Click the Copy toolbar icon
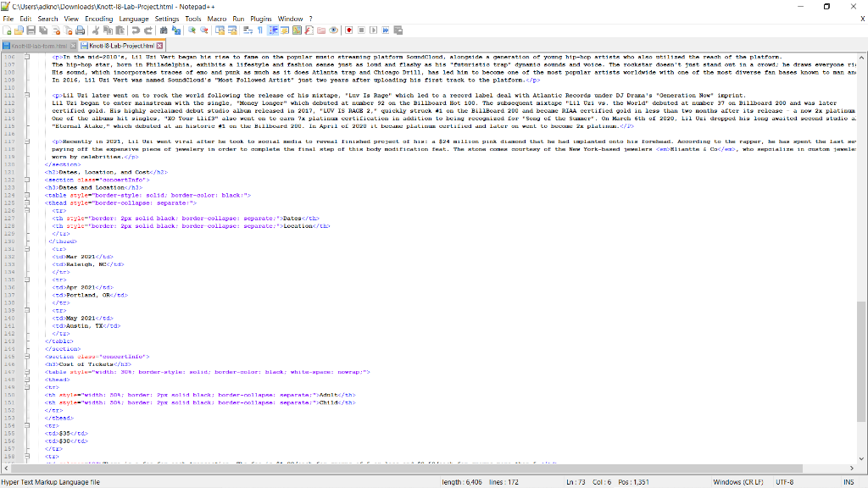Viewport: 868px width, 488px height. (108, 30)
